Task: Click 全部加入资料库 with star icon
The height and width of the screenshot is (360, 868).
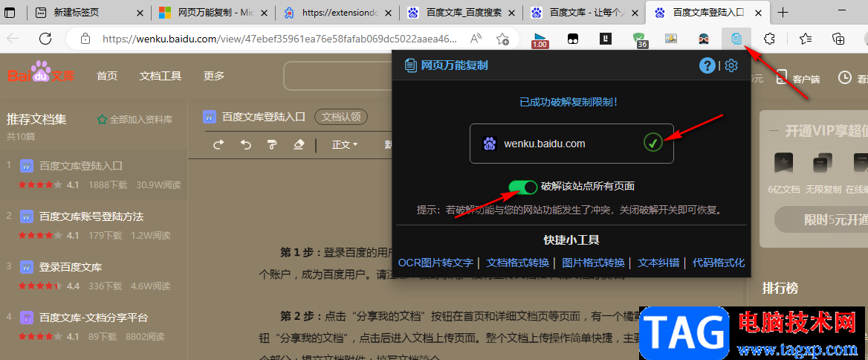Action: tap(135, 119)
